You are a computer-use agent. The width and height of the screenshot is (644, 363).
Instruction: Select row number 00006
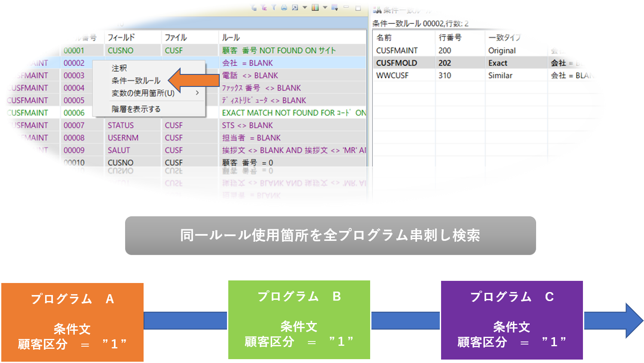[74, 113]
